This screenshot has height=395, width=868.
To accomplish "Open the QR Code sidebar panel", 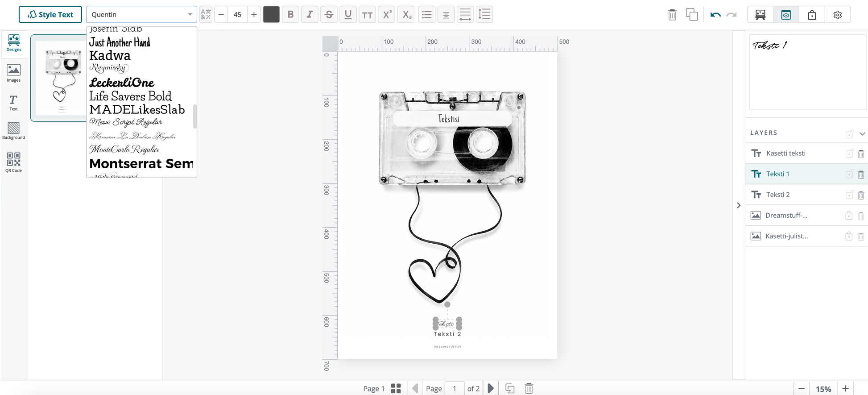I will click(14, 162).
